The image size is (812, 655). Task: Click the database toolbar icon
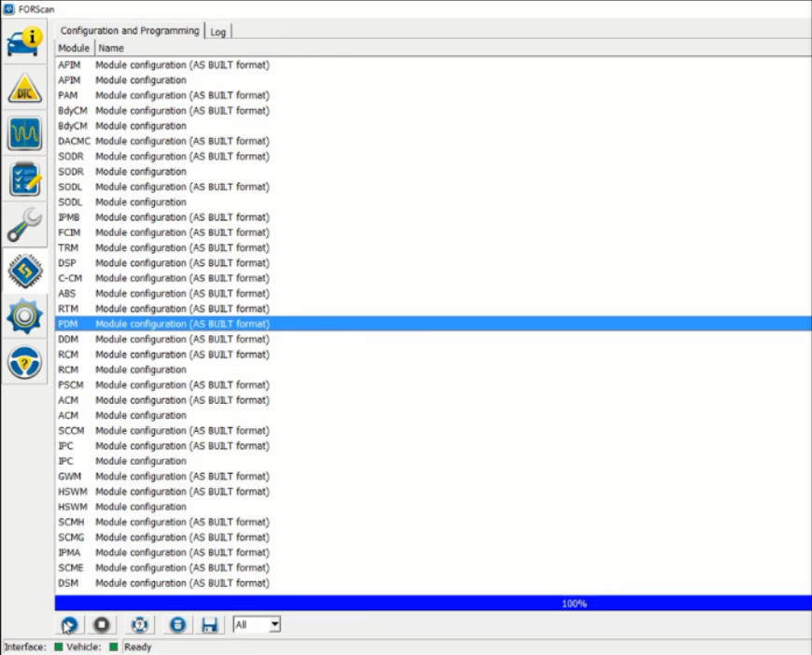177,625
